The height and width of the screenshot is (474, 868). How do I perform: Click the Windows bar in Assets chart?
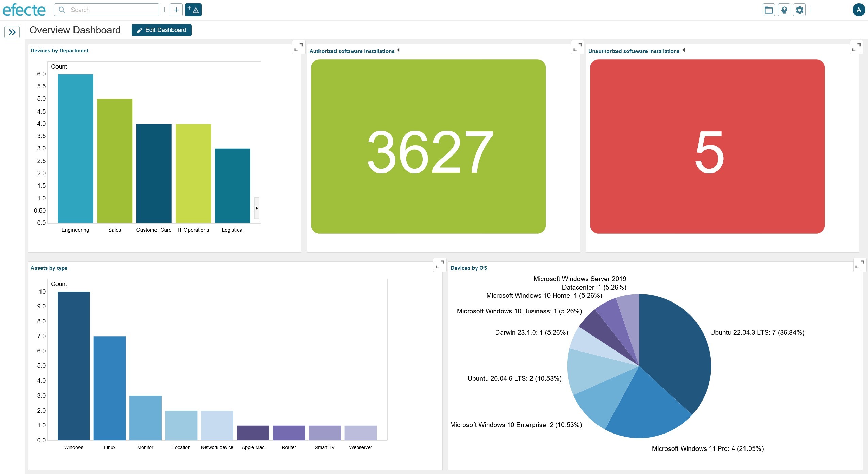[x=73, y=366]
